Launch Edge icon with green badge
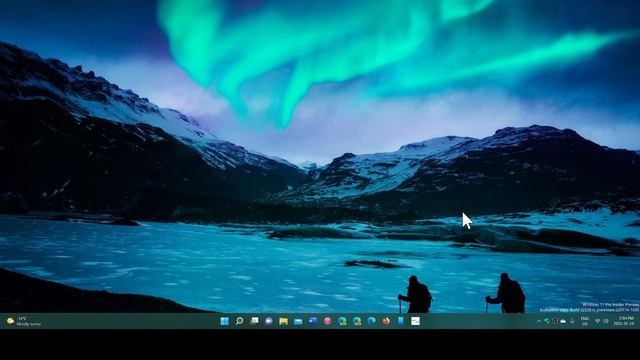This screenshot has height=360, width=640. (x=342, y=321)
